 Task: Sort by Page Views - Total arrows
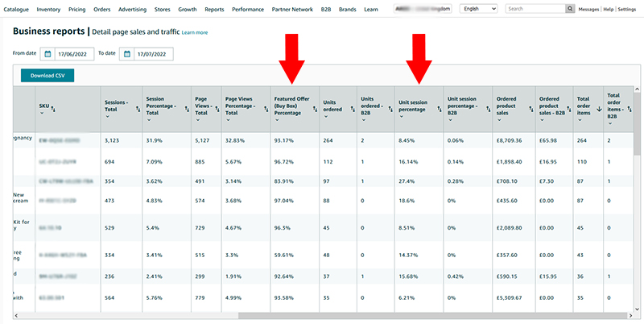pyautogui.click(x=217, y=109)
